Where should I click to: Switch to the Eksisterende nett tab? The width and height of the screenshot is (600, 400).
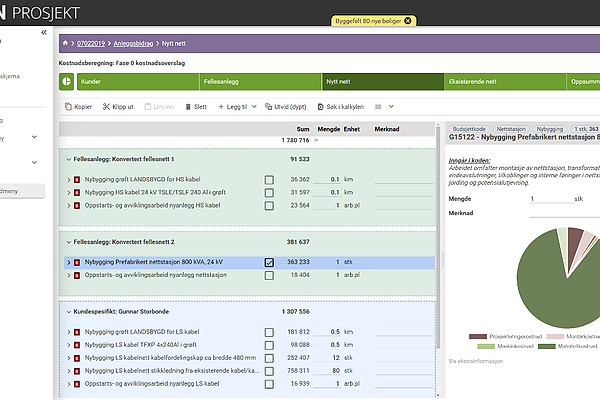(x=480, y=82)
